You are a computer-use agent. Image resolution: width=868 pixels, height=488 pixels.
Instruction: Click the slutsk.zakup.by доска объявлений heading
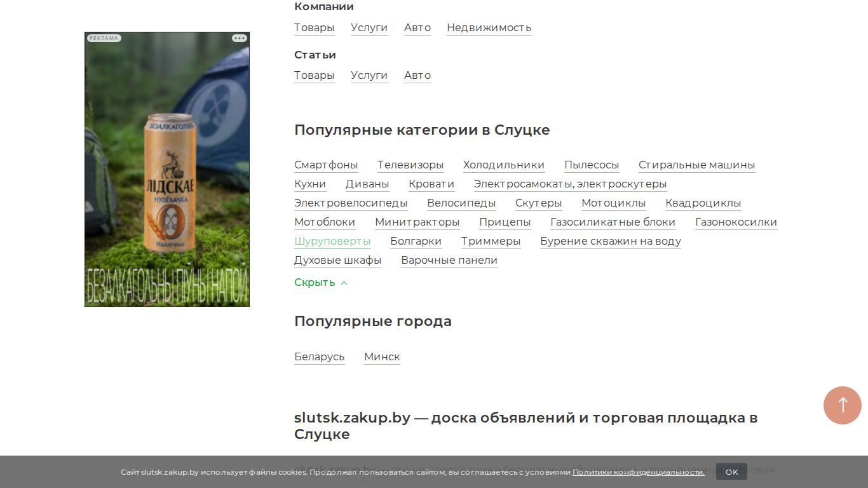point(526,426)
